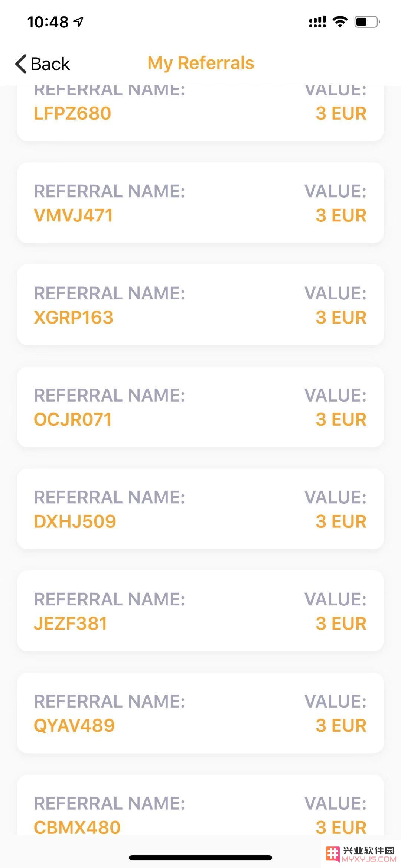
Task: Open the QYAV489 referral entry
Action: [200, 713]
